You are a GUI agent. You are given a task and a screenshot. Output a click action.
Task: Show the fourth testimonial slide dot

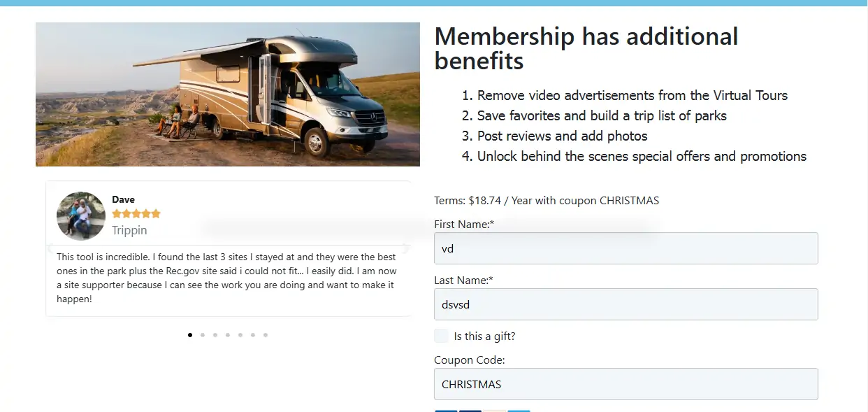pyautogui.click(x=228, y=335)
